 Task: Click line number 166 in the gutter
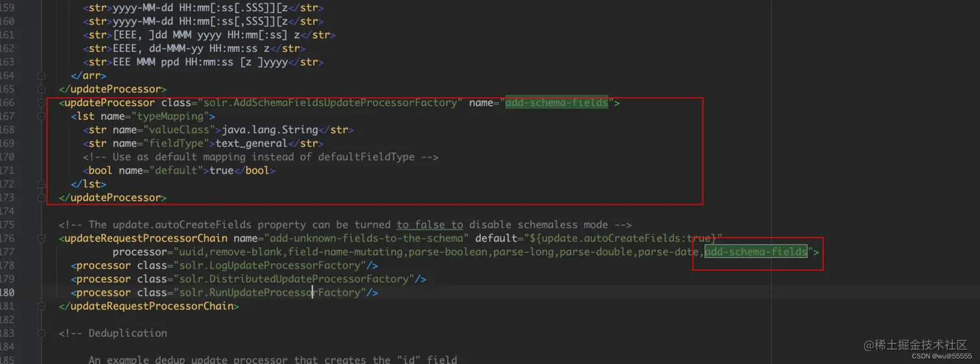[7, 103]
